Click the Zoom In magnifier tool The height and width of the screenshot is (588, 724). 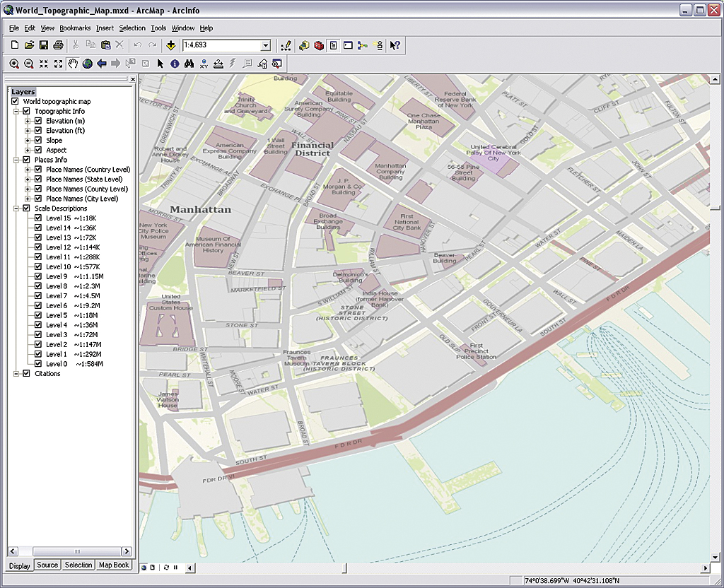(x=14, y=64)
